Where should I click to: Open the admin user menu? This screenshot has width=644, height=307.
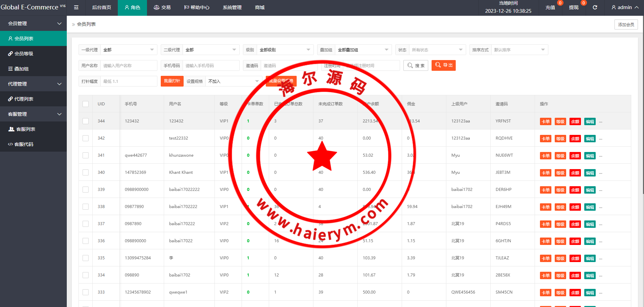tap(625, 7)
